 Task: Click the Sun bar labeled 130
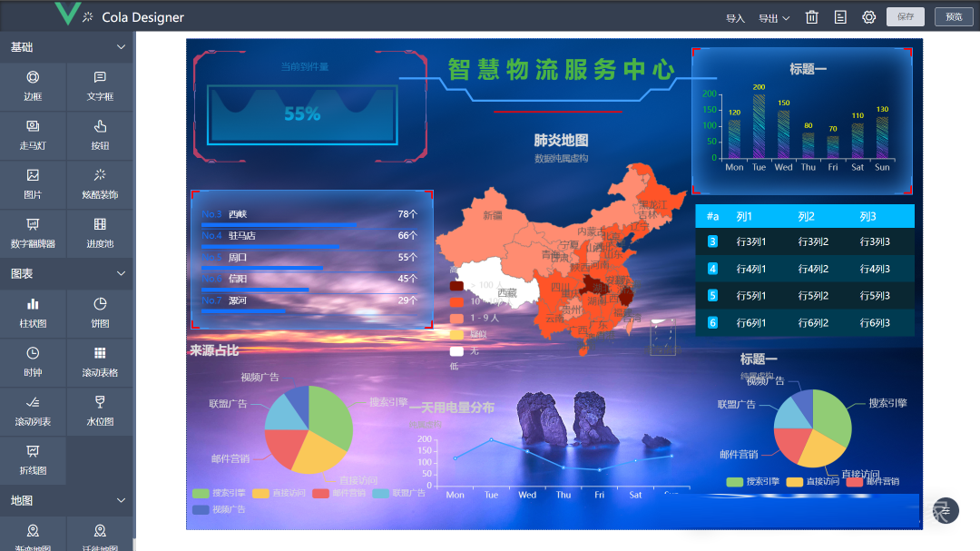pyautogui.click(x=882, y=137)
